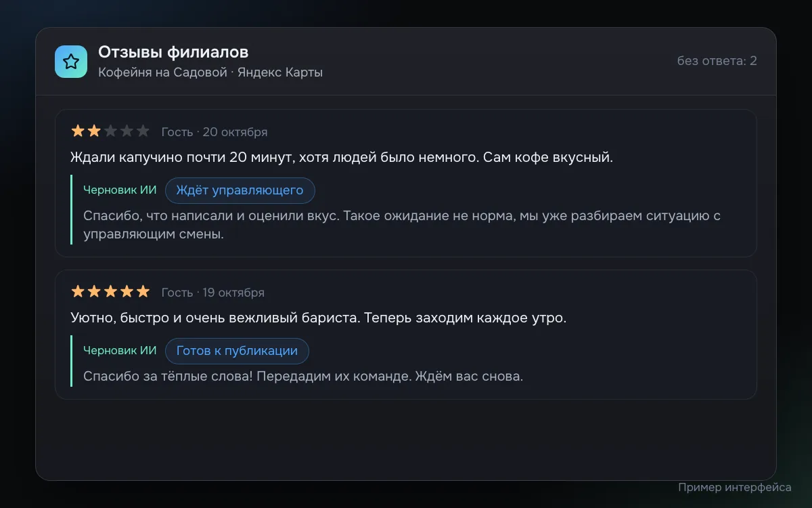Click the review text about waiting for cappuccino
The image size is (812, 508).
tap(342, 158)
